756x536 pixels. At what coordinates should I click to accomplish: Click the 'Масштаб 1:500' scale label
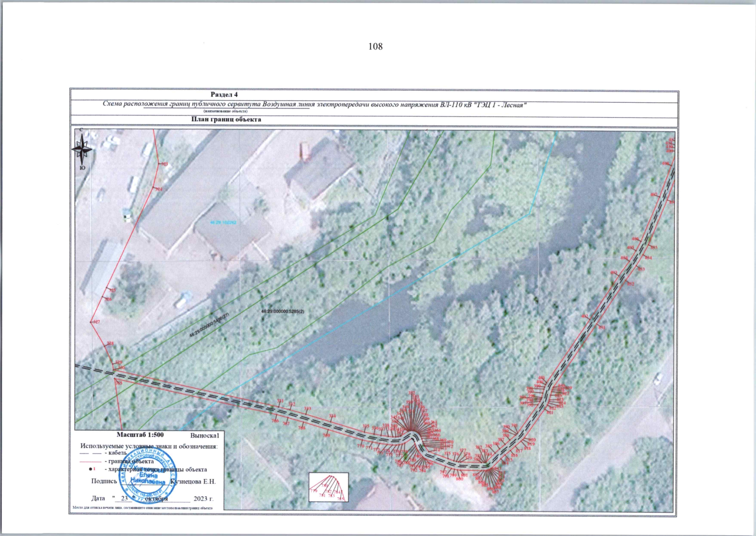140,435
